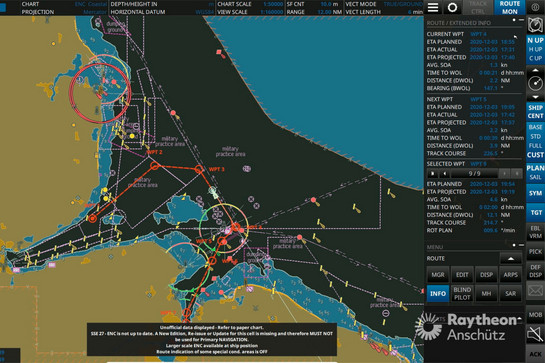Click the circle ring icon beside hamburger menu
The image size is (545, 363).
coord(452,7)
